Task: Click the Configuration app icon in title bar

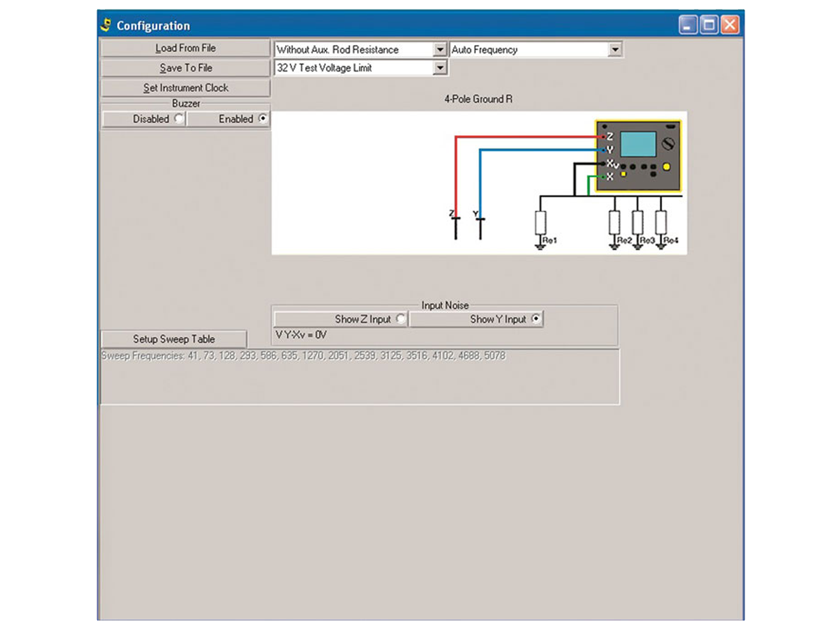Action: [106, 25]
